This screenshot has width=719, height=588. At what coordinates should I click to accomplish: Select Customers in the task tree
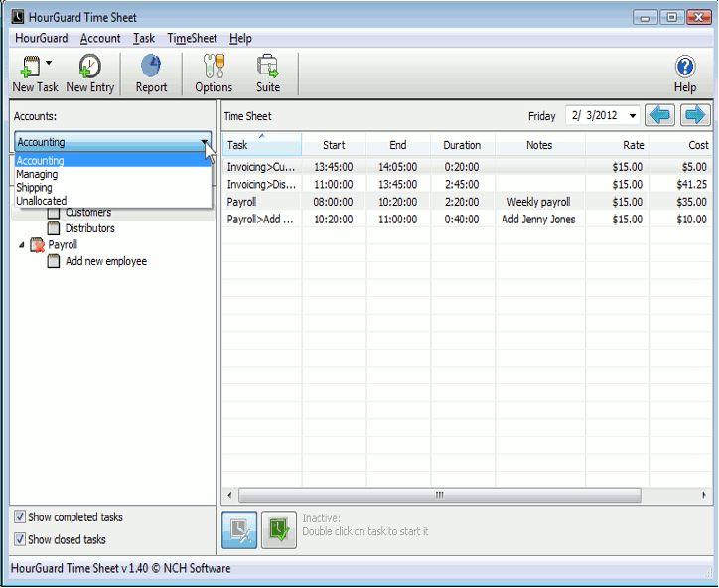coord(88,213)
